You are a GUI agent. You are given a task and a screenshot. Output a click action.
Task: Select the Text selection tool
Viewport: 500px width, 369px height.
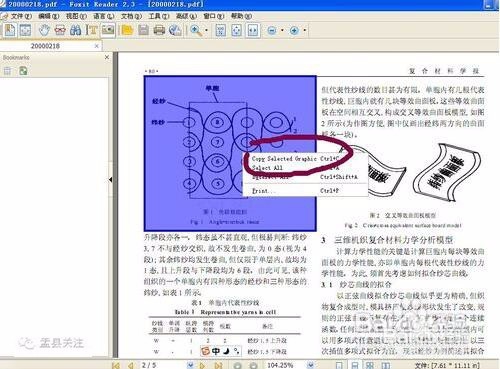pyautogui.click(x=91, y=30)
